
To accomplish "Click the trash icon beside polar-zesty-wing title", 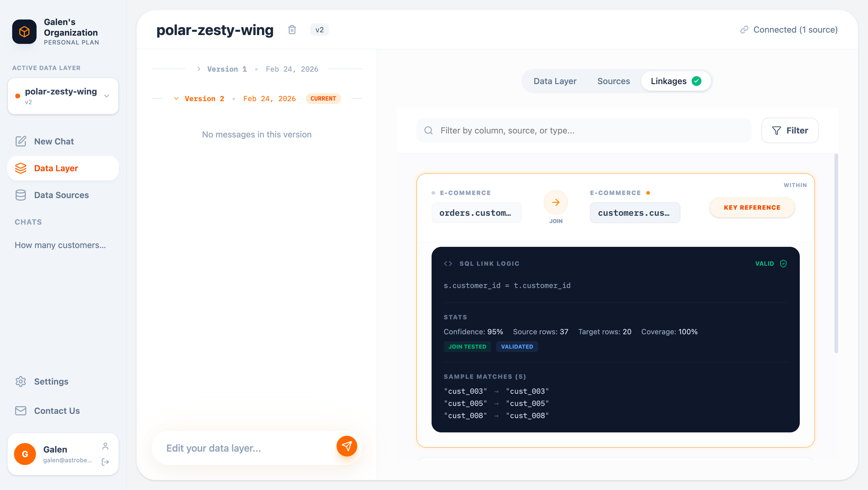I will (x=292, y=30).
